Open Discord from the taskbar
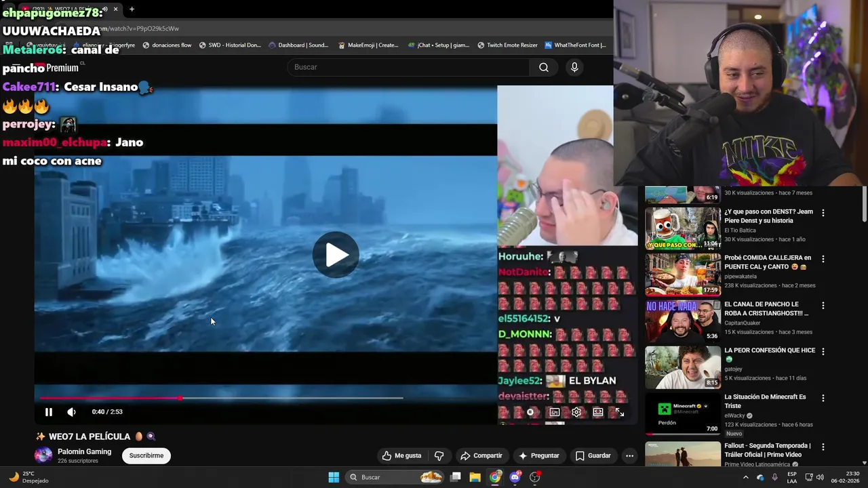 pos(515,477)
